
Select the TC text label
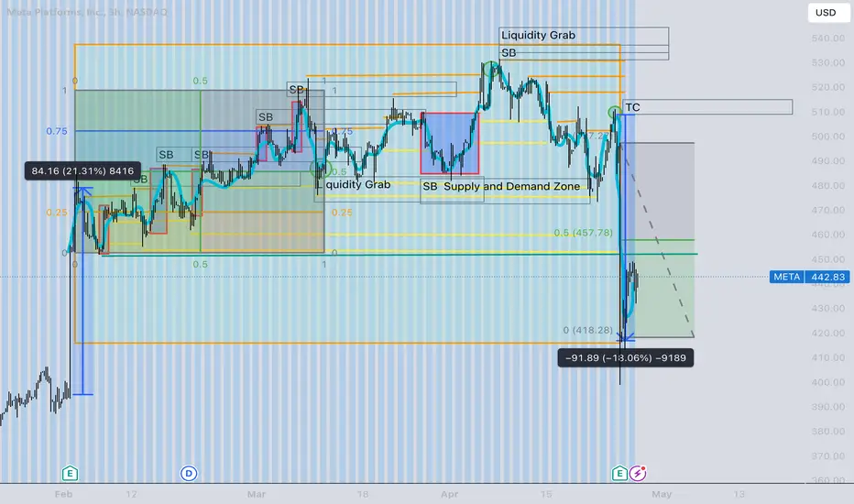[632, 107]
